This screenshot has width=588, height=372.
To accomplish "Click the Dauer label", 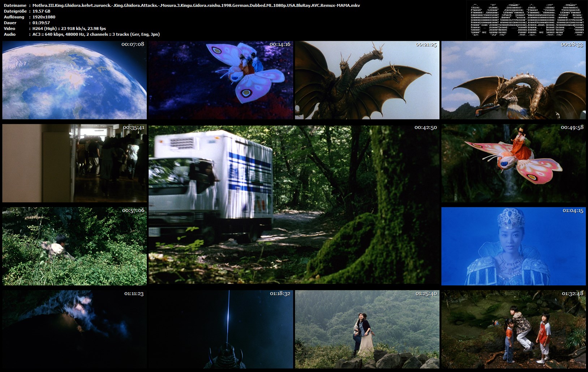I will (x=10, y=23).
